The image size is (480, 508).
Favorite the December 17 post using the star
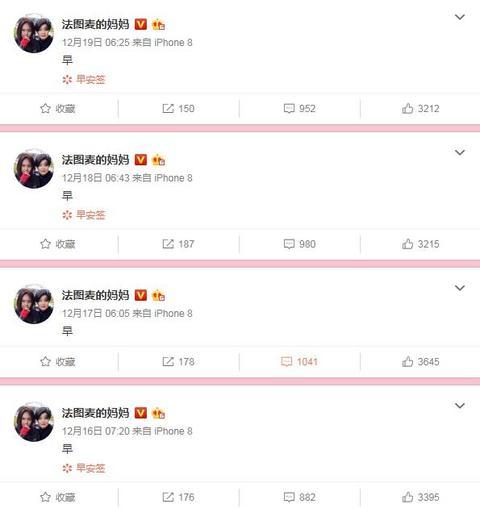[x=57, y=362]
